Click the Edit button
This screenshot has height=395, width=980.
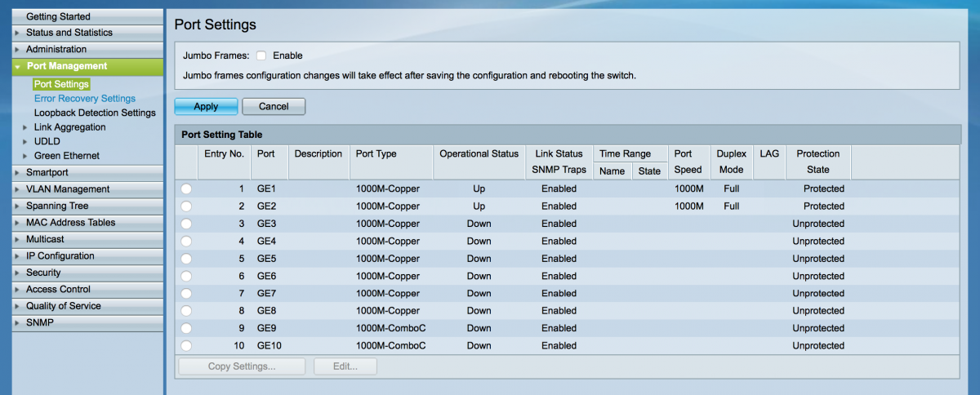pyautogui.click(x=345, y=366)
